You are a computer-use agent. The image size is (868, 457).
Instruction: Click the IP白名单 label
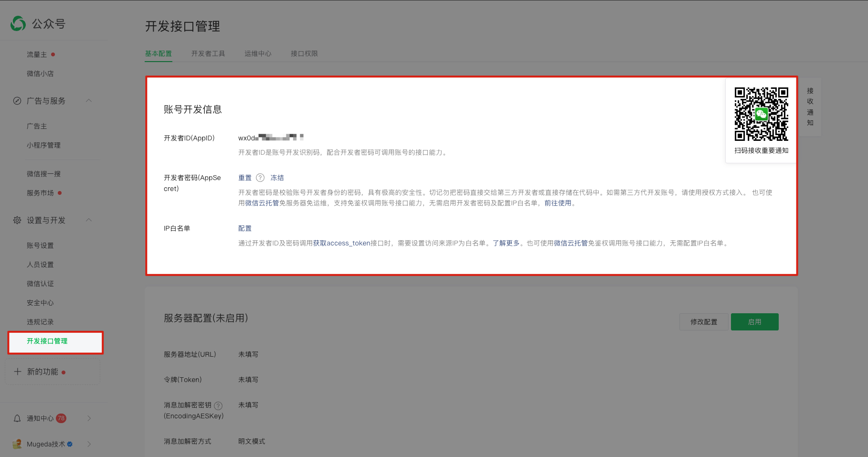[177, 228]
